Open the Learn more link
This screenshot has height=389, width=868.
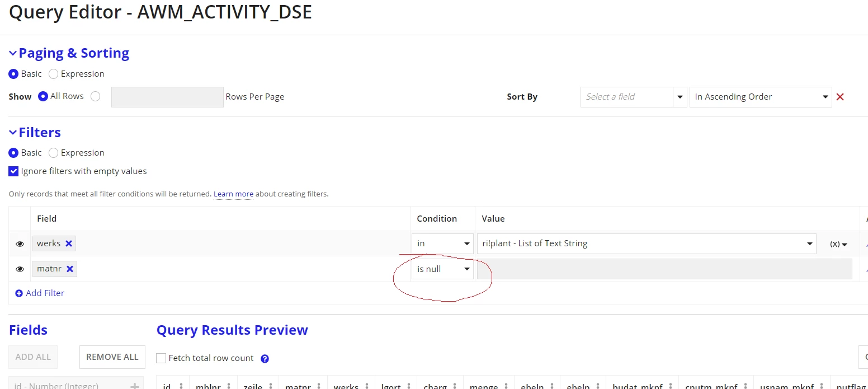(x=233, y=194)
